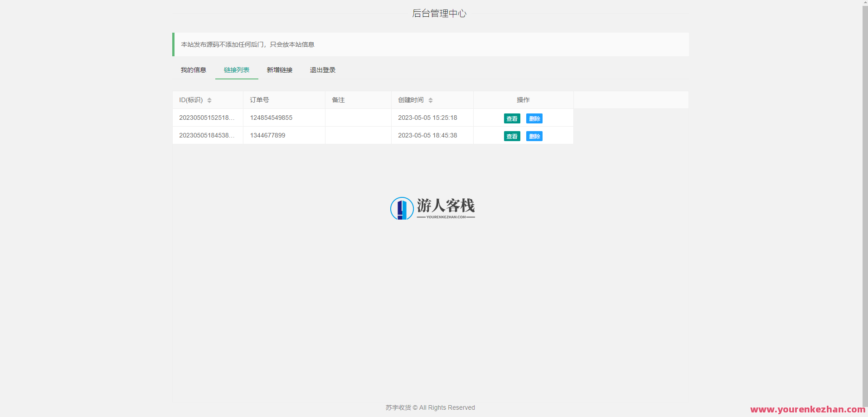This screenshot has height=417, width=868.
Task: Toggle sorting on the ID(标识) column header
Action: coord(191,100)
